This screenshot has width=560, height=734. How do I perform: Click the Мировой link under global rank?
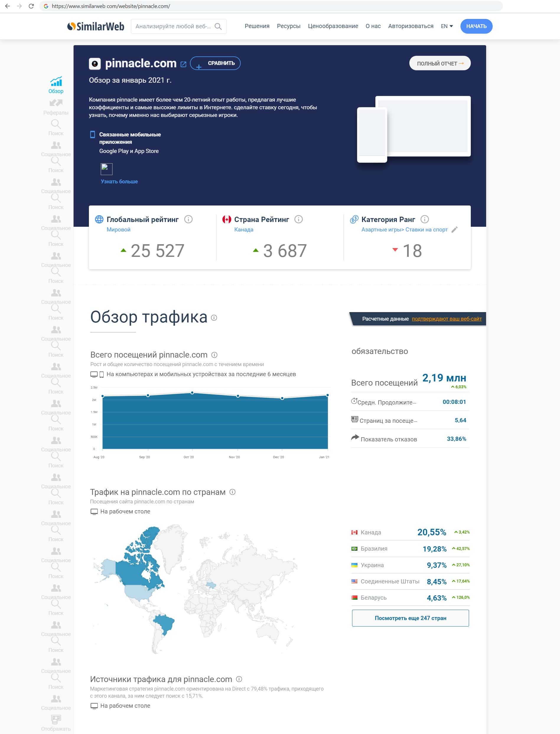[x=118, y=230]
